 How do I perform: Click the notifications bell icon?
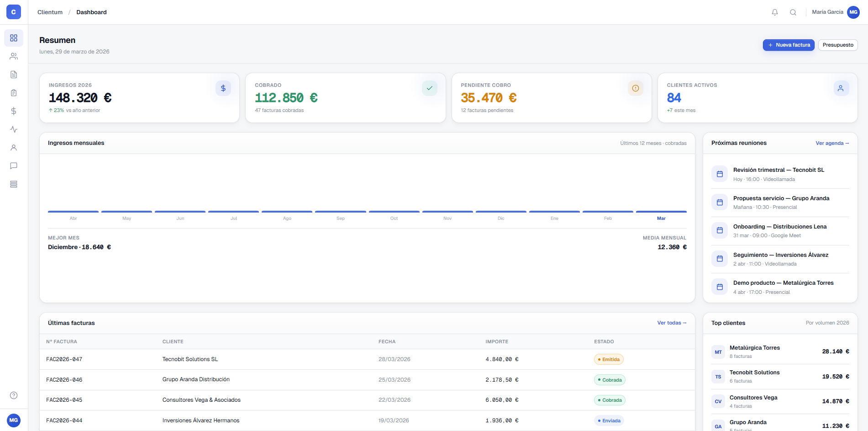[775, 12]
